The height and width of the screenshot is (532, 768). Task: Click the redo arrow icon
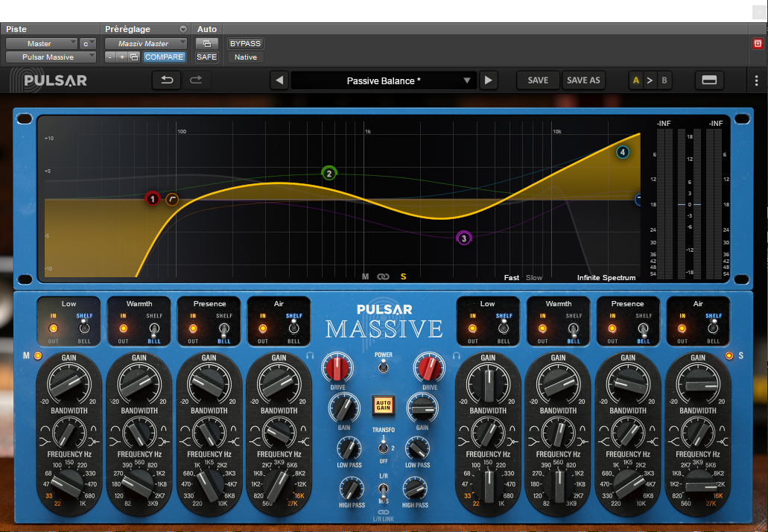[x=195, y=80]
